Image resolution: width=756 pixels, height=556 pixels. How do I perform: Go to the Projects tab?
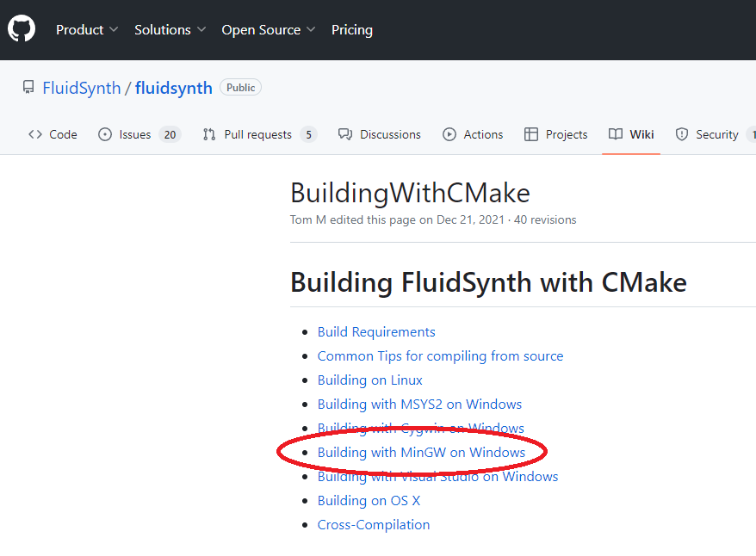pos(556,134)
